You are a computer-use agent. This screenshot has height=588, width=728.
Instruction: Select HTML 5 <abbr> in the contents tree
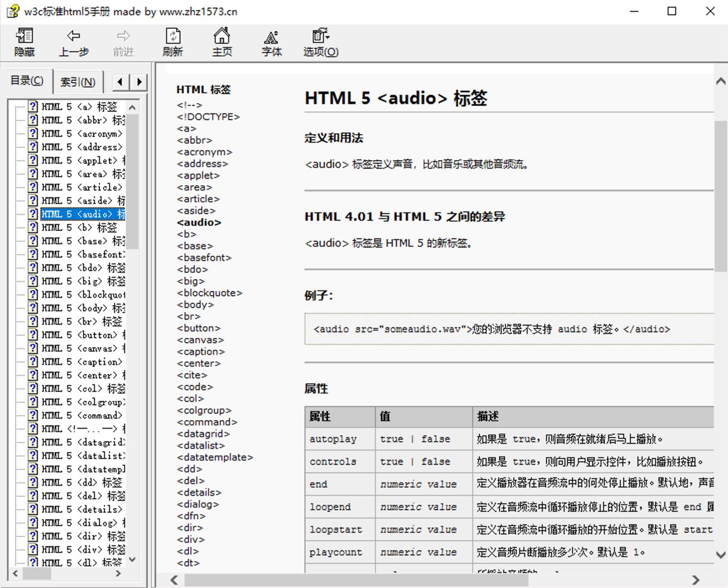(83, 120)
